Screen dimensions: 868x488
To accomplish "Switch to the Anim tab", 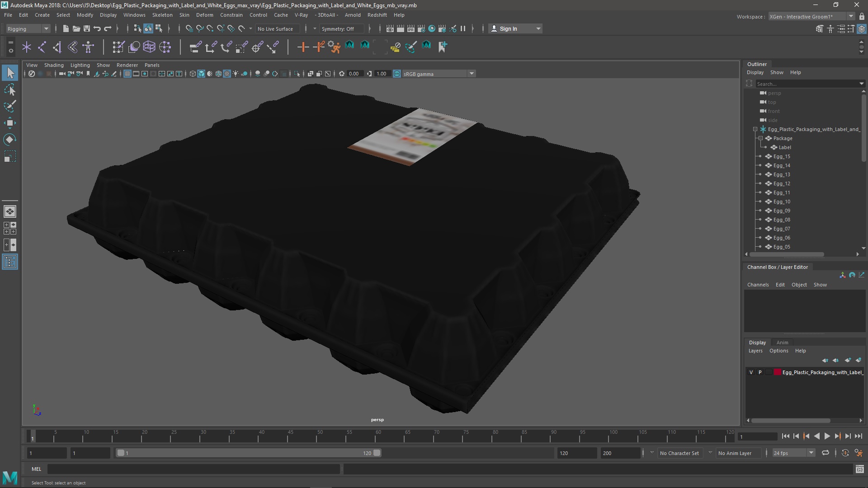I will click(782, 343).
